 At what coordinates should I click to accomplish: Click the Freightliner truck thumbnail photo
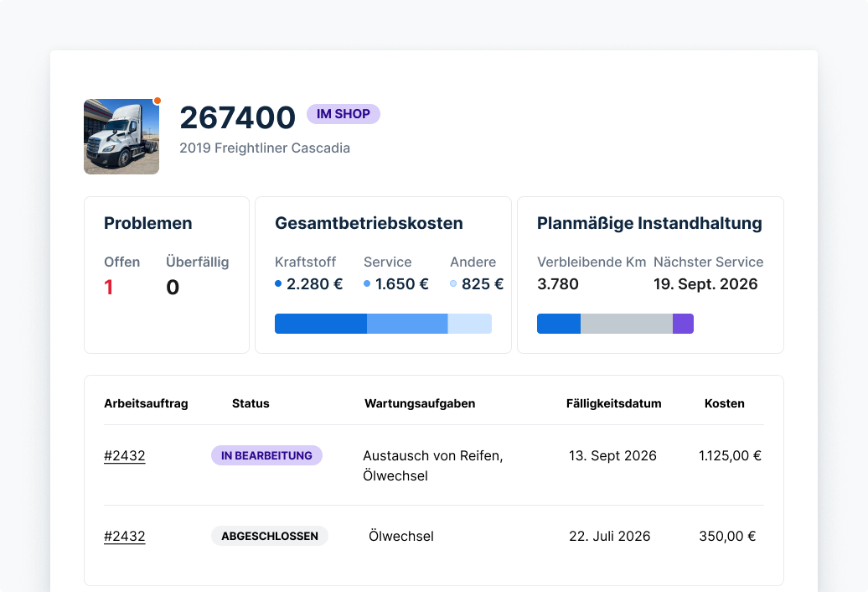click(x=121, y=137)
